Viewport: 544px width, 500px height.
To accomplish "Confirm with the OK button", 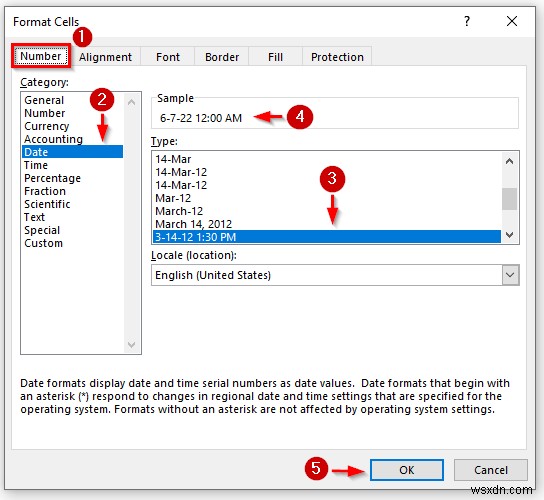I will (x=407, y=470).
